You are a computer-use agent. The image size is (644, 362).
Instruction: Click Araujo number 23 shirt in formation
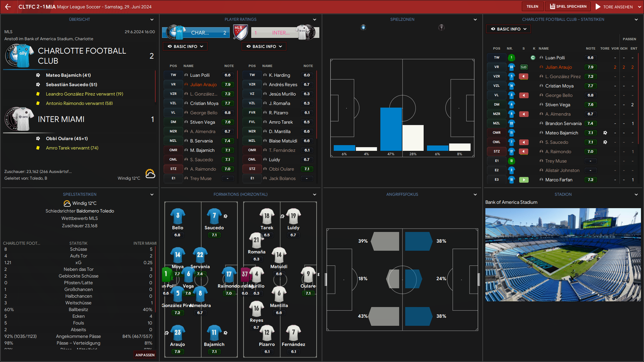click(178, 333)
